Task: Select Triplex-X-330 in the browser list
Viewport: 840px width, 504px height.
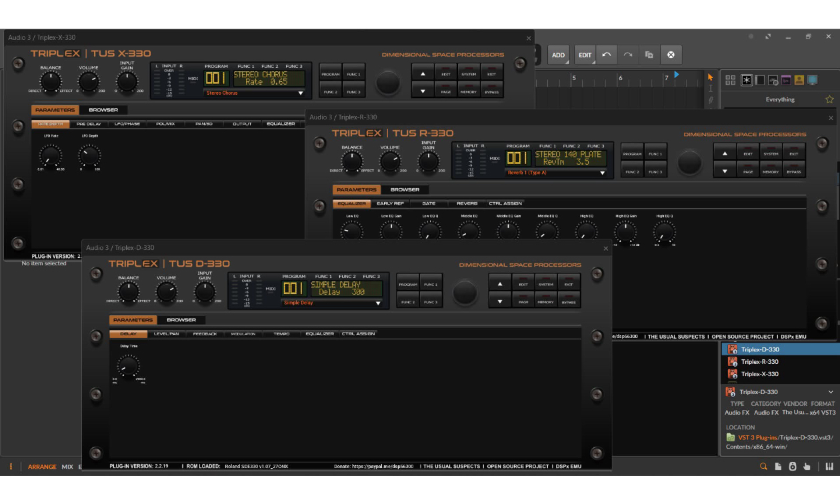Action: [x=780, y=374]
